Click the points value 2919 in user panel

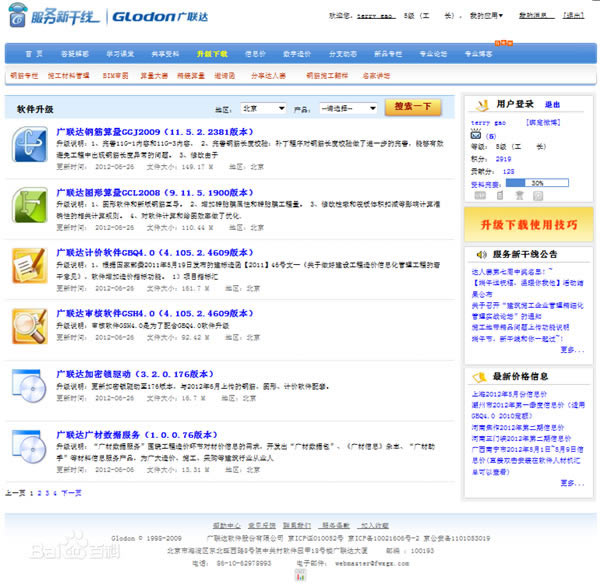[x=503, y=159]
